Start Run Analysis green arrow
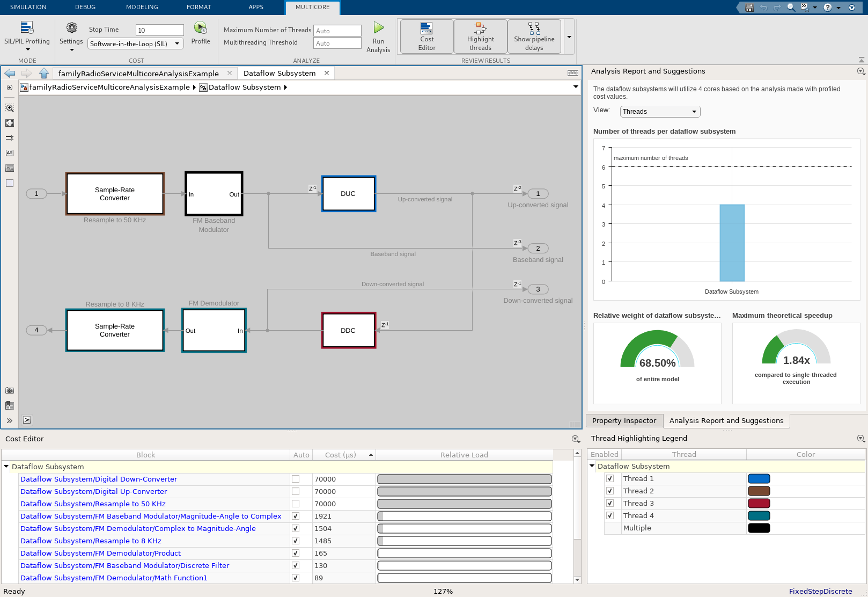The width and height of the screenshot is (868, 597). (x=379, y=27)
